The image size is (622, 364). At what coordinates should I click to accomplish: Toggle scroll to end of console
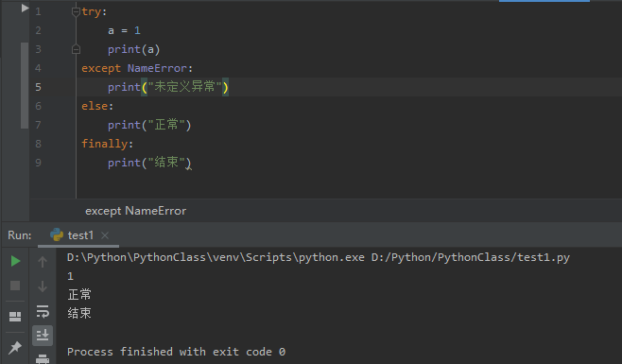pyautogui.click(x=43, y=336)
